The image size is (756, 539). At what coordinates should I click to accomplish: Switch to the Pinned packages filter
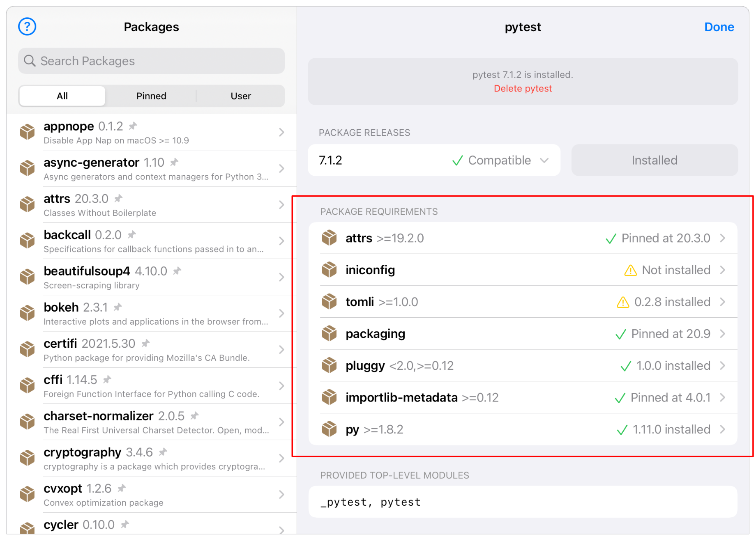(151, 96)
